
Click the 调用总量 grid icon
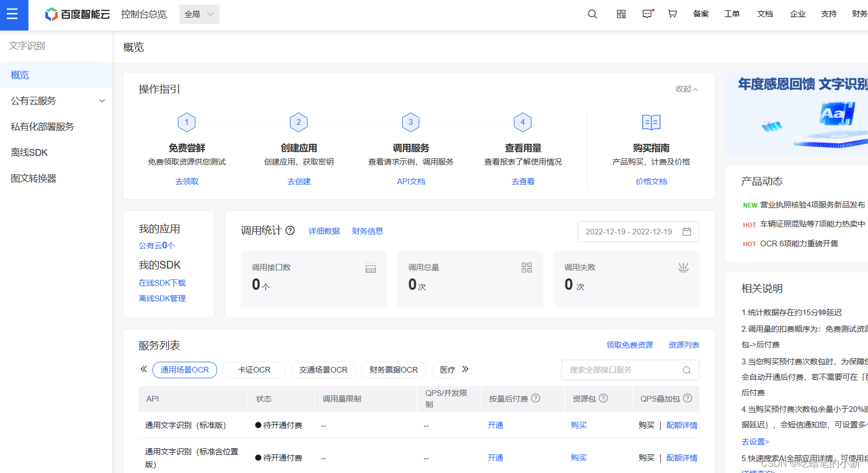(527, 268)
